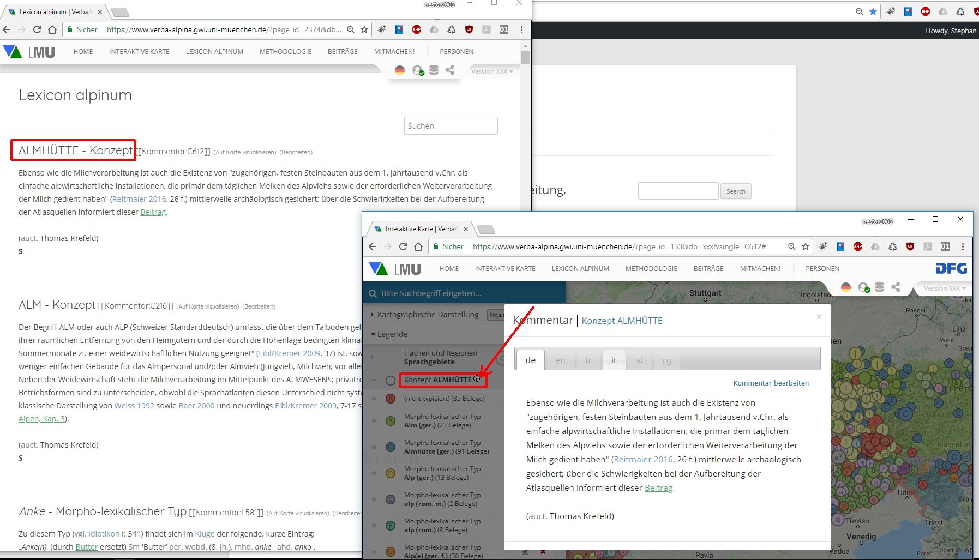The width and height of the screenshot is (979, 560).
Task: Open PERSONEN menu in Interaktive Karte window
Action: pos(822,269)
